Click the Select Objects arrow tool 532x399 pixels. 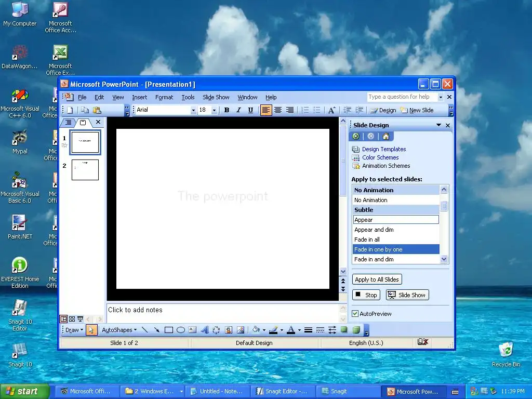coord(91,330)
